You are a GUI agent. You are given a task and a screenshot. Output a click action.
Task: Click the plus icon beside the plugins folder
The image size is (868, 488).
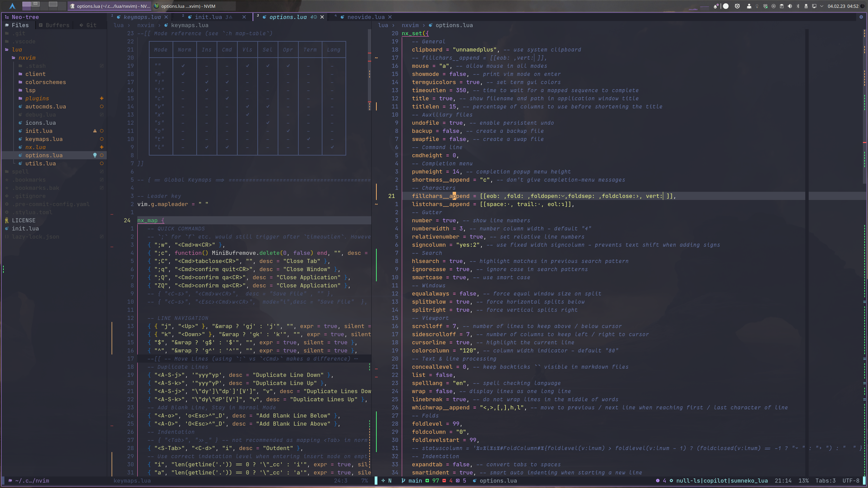click(x=102, y=98)
